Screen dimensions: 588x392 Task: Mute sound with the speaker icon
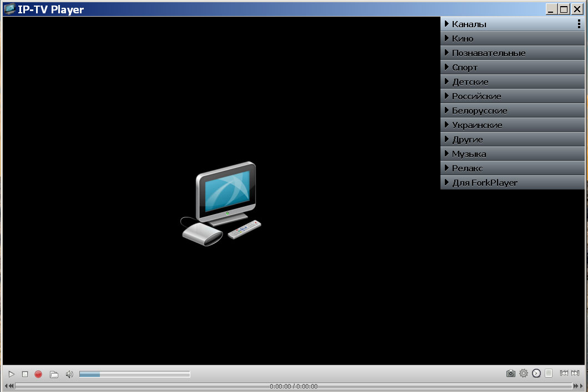pyautogui.click(x=69, y=374)
